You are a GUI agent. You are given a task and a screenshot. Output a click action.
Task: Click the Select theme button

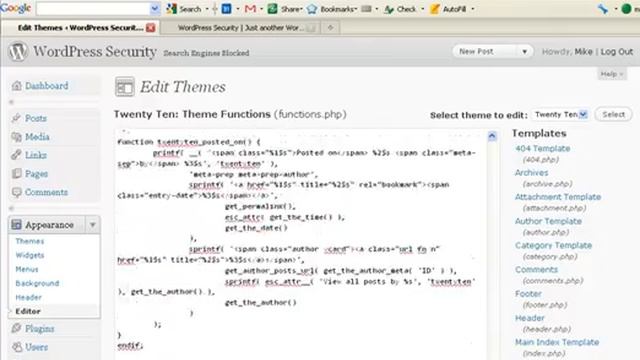[x=613, y=115]
